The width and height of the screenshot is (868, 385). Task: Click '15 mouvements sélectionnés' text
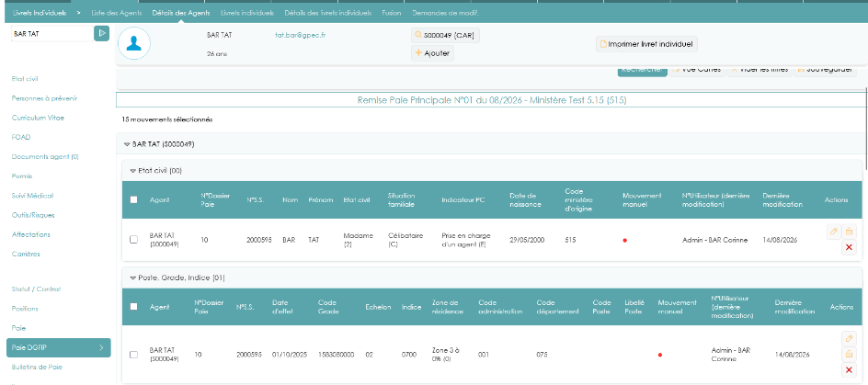click(167, 119)
